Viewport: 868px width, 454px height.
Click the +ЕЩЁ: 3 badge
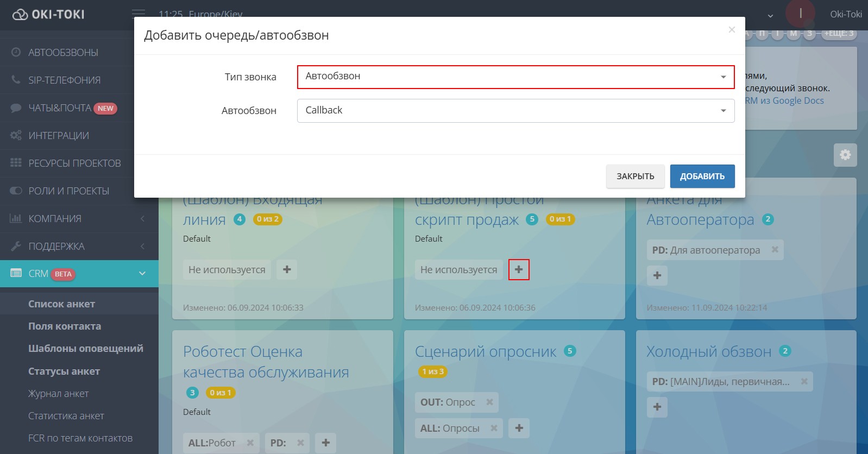(x=839, y=33)
